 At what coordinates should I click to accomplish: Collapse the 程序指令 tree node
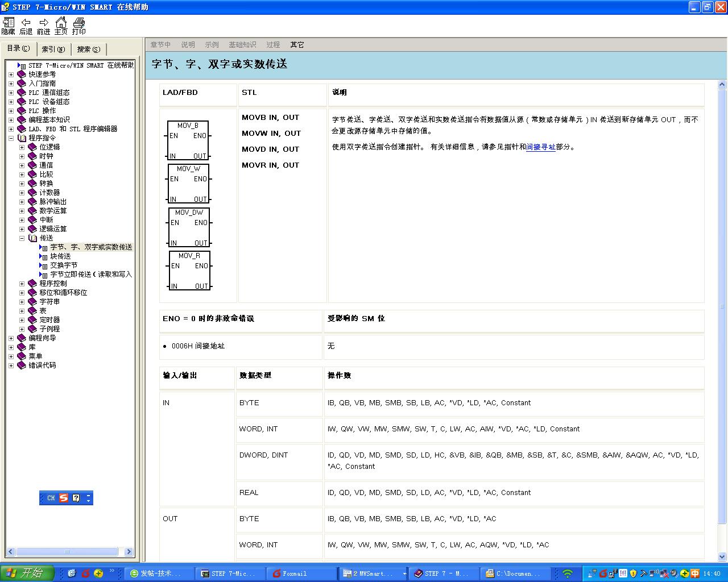tap(11, 138)
